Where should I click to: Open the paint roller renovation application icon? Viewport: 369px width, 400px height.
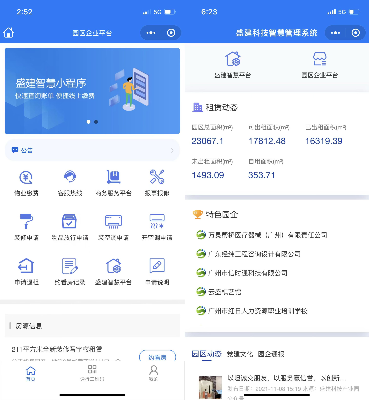click(x=26, y=221)
